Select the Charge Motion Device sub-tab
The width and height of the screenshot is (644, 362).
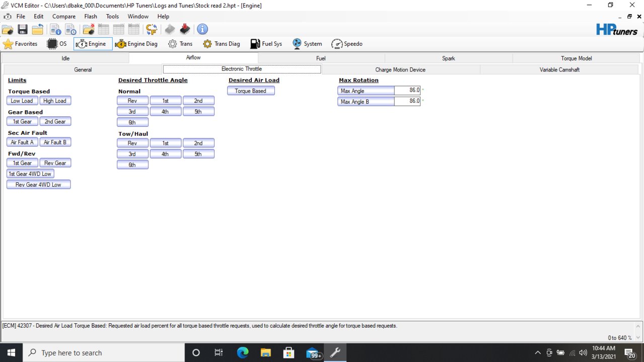(x=400, y=69)
